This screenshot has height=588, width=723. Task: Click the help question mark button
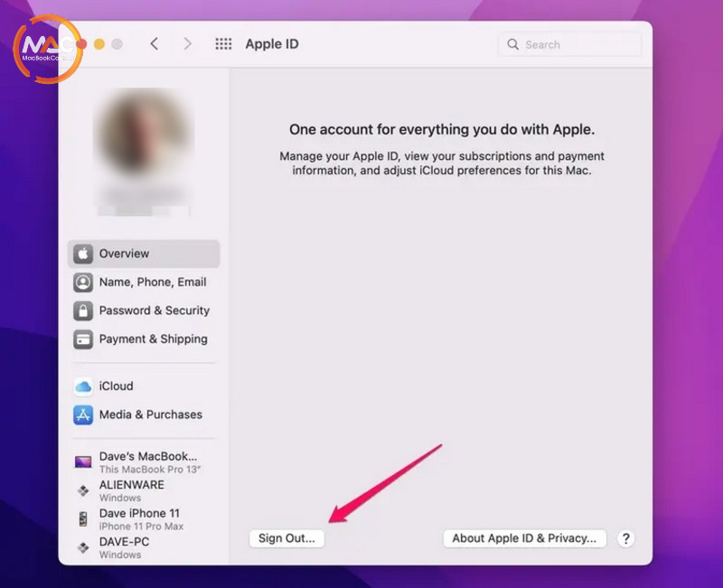625,538
